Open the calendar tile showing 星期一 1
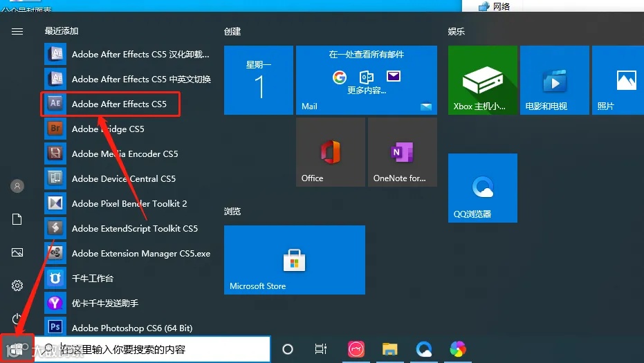644x363 pixels. (259, 80)
